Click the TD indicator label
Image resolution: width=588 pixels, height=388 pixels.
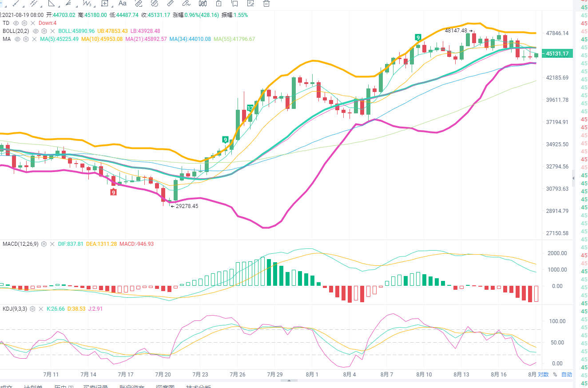tap(6, 23)
